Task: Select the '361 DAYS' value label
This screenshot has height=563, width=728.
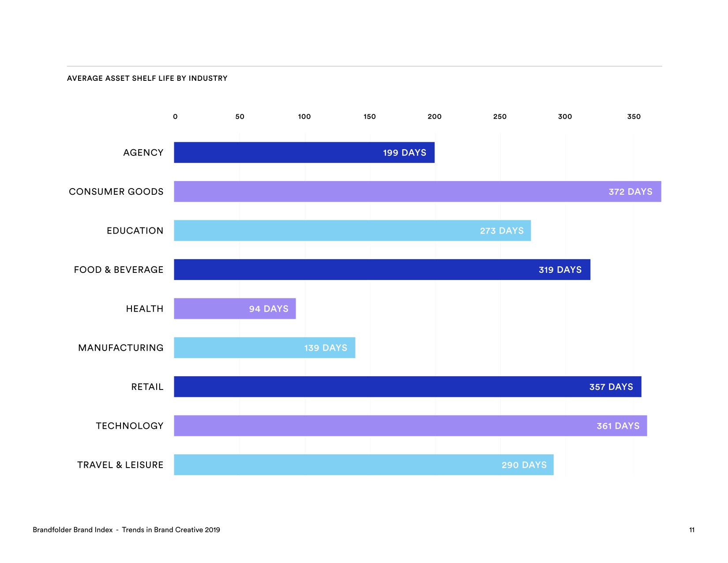Action: (x=618, y=426)
